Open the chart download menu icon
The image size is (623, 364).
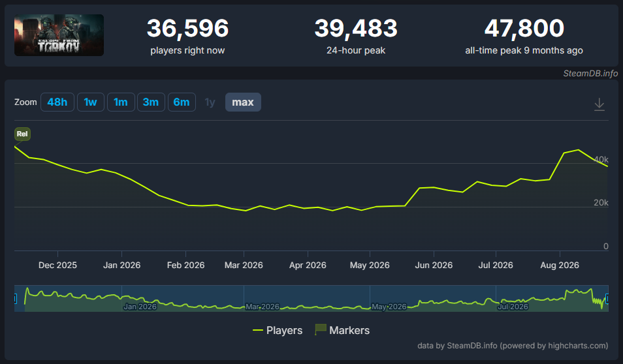point(599,104)
